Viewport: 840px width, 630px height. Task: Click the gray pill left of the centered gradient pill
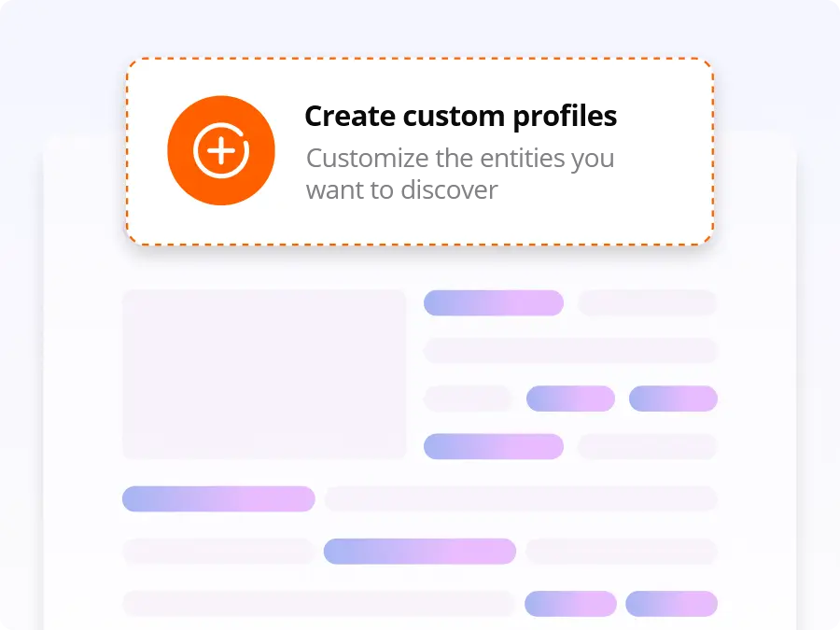(218, 552)
